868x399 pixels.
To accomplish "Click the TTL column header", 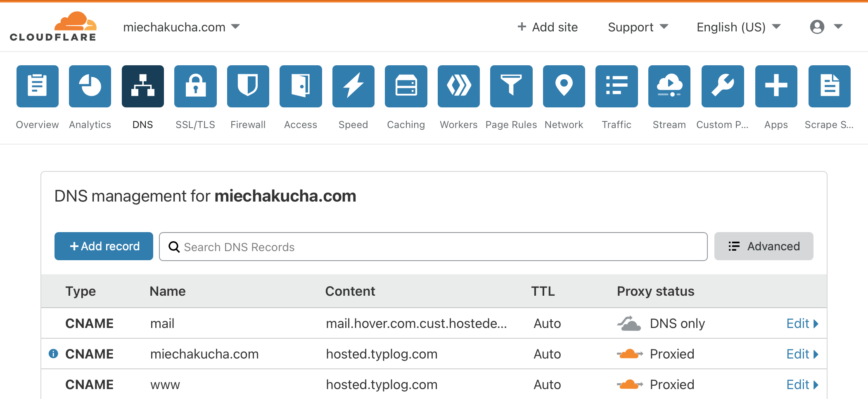I will coord(543,291).
